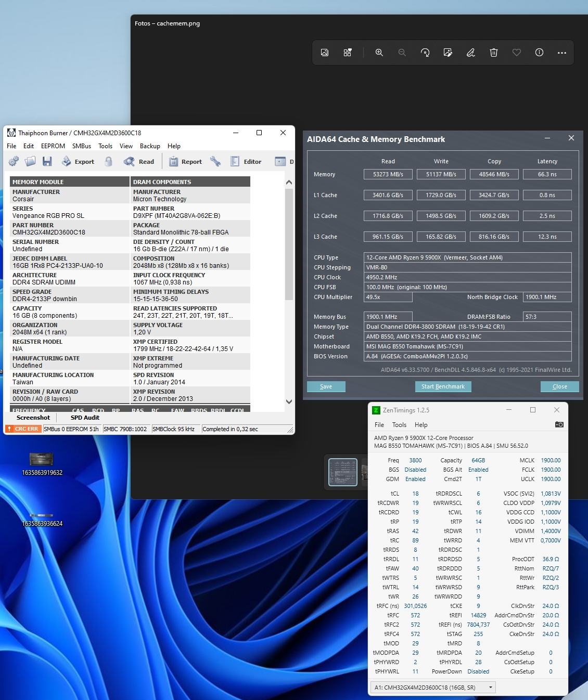The image size is (588, 700).
Task: Click the Photos view-all-photos icon
Action: point(325,53)
